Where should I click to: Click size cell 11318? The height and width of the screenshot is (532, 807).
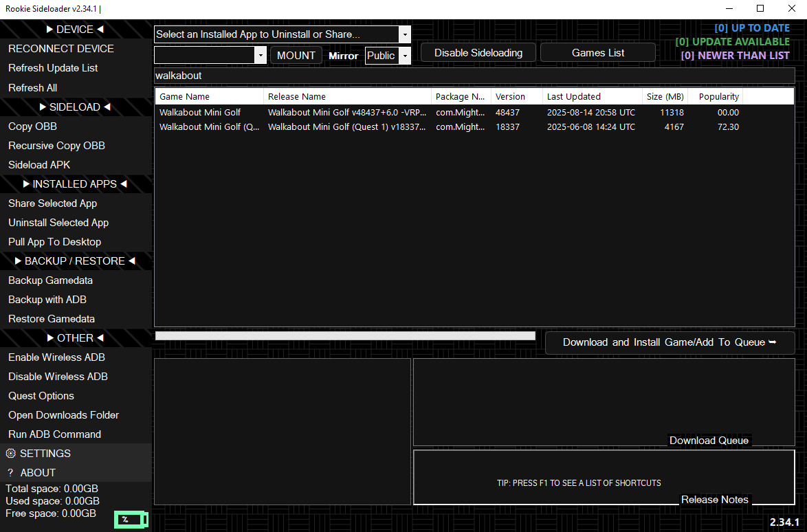[x=672, y=112]
